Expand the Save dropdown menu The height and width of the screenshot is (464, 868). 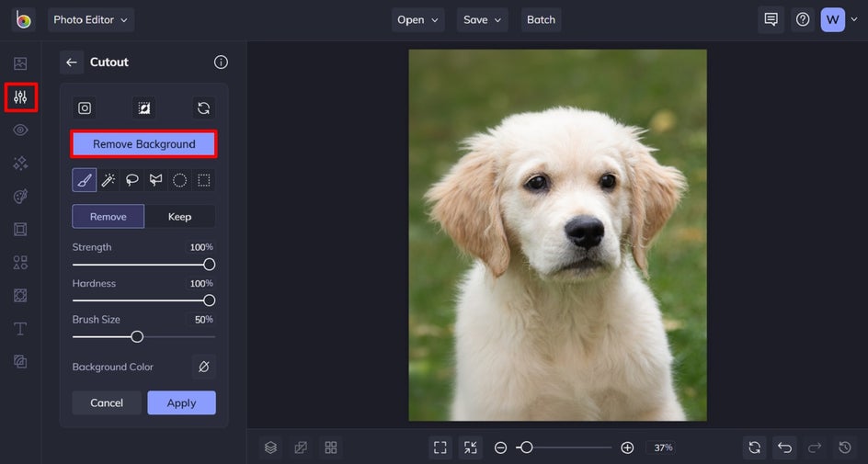[x=483, y=19]
